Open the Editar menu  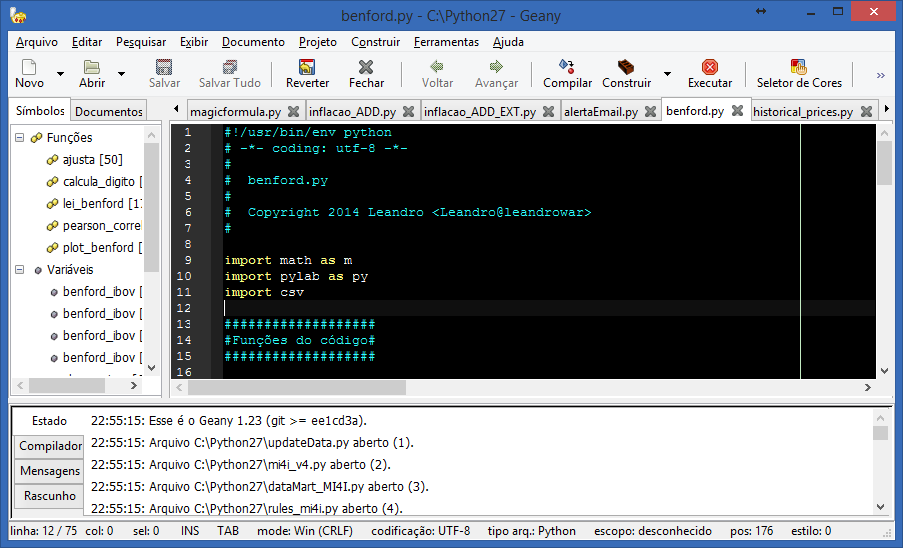[87, 42]
